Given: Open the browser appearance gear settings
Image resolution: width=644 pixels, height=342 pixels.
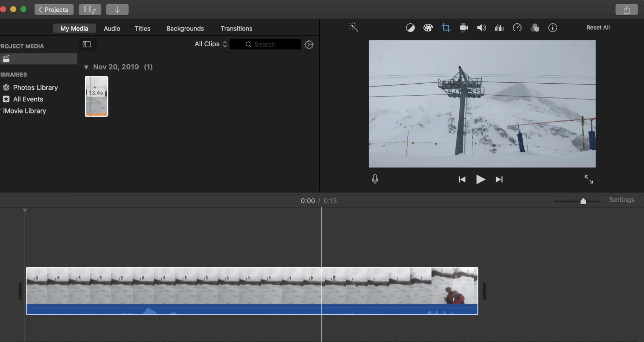Looking at the screenshot, I should (x=309, y=45).
